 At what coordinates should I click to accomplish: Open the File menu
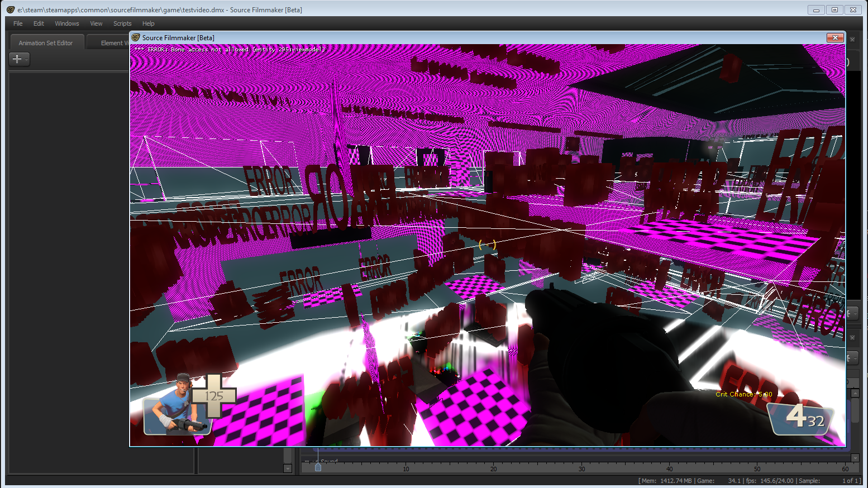[18, 23]
